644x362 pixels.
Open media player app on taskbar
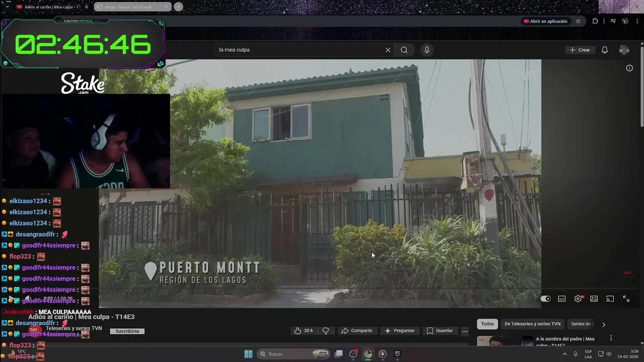point(382,354)
